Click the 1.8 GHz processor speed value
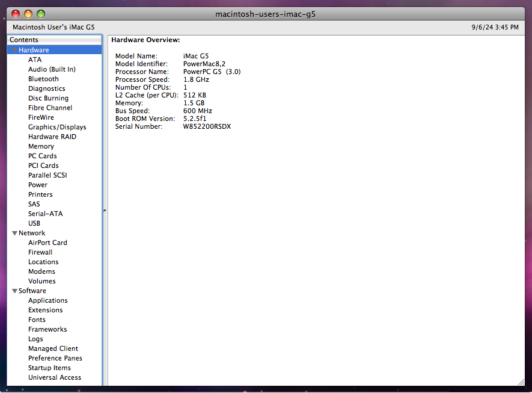The width and height of the screenshot is (532, 393). (x=196, y=79)
